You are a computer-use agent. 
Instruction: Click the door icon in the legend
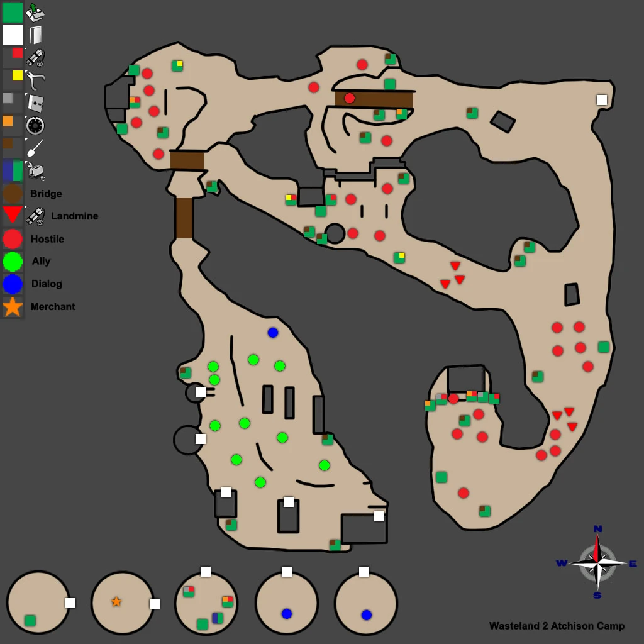pos(35,35)
